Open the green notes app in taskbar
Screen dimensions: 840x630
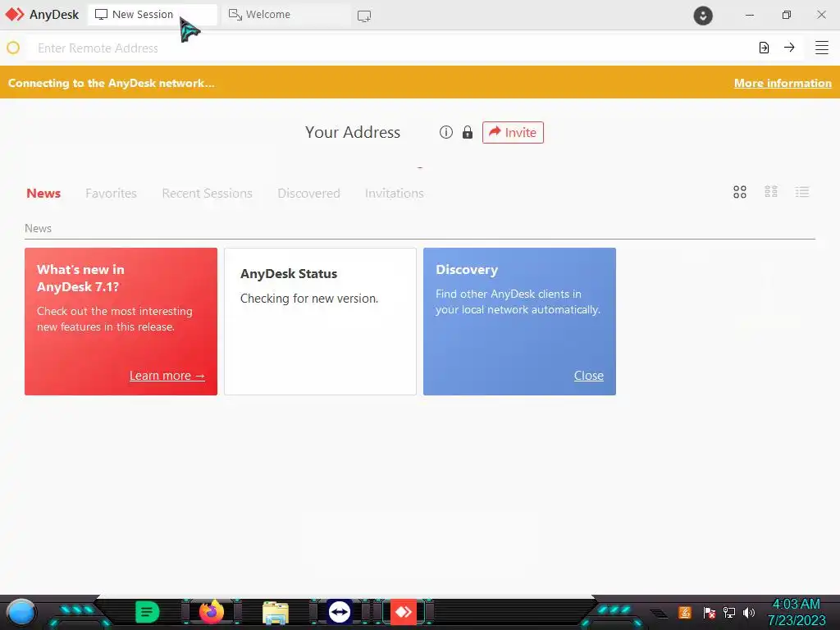pyautogui.click(x=148, y=612)
